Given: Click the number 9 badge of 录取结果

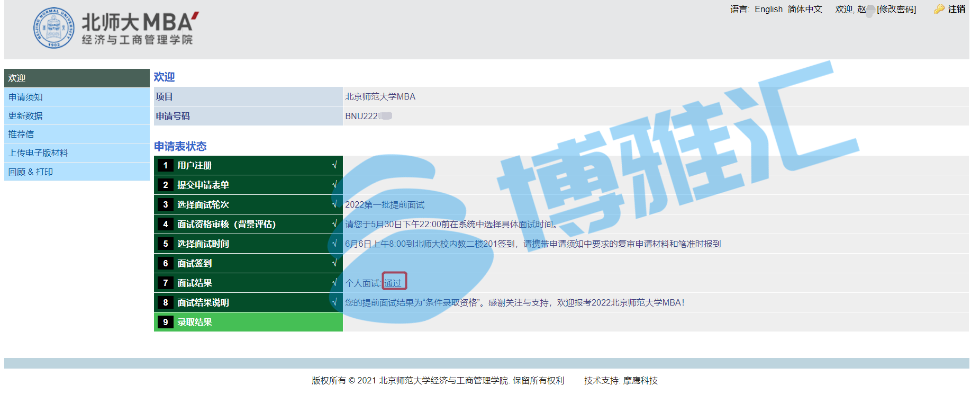Looking at the screenshot, I should (166, 322).
